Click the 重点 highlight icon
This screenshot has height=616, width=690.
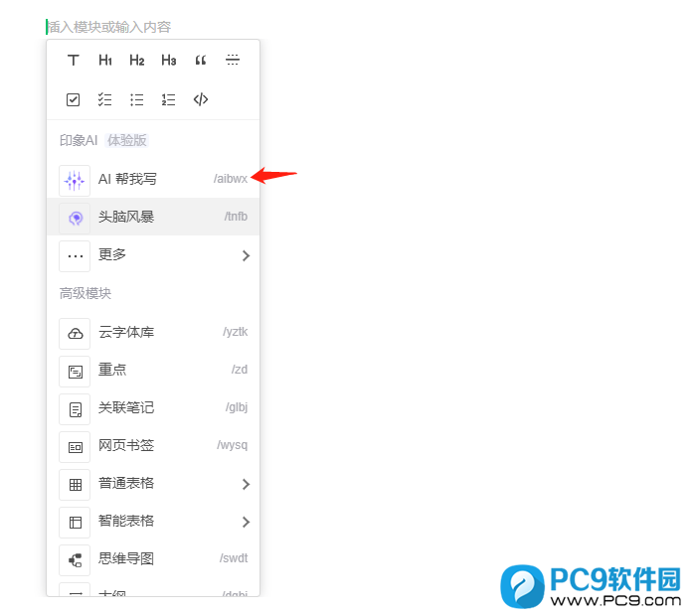coord(75,372)
